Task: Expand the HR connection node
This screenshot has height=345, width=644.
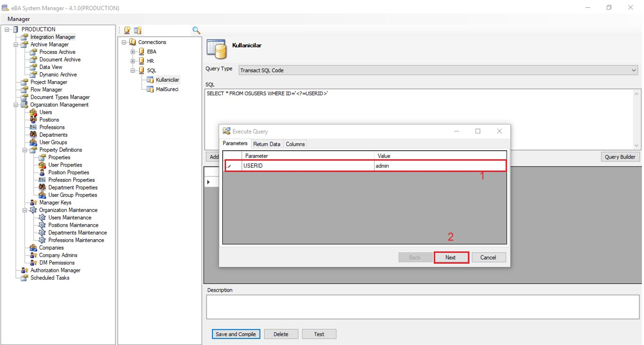Action: click(x=133, y=61)
